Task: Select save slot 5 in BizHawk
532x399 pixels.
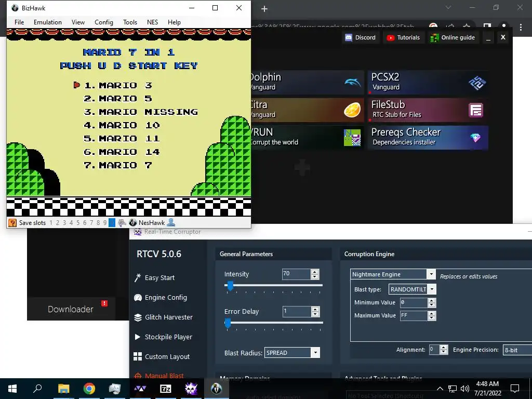Action: 78,223
